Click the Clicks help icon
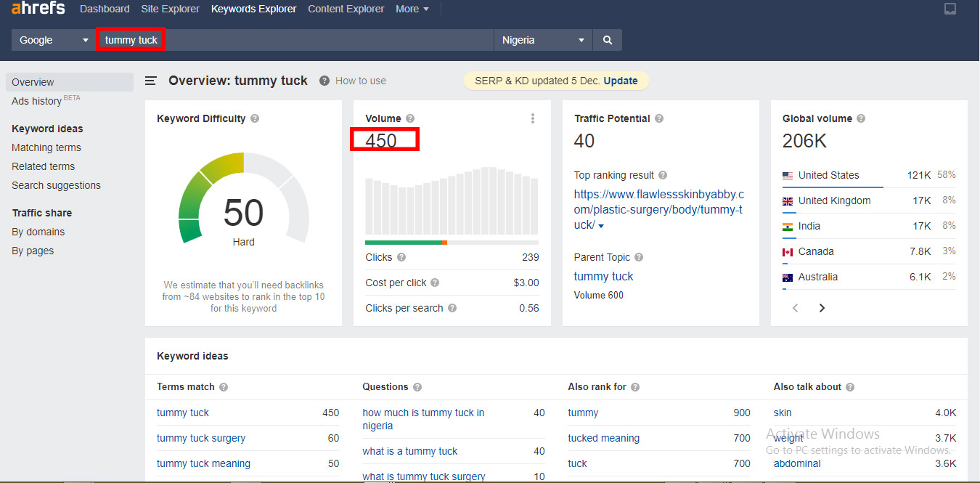 click(x=401, y=257)
